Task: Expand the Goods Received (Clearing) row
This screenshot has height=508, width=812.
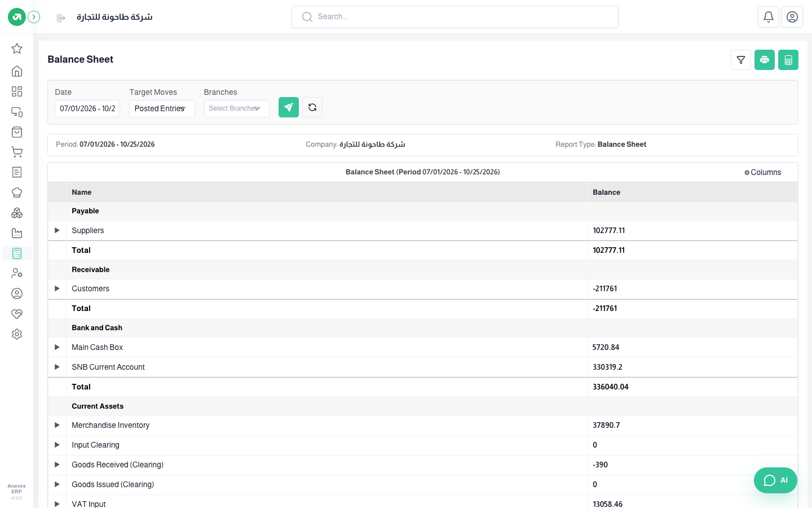Action: point(57,465)
